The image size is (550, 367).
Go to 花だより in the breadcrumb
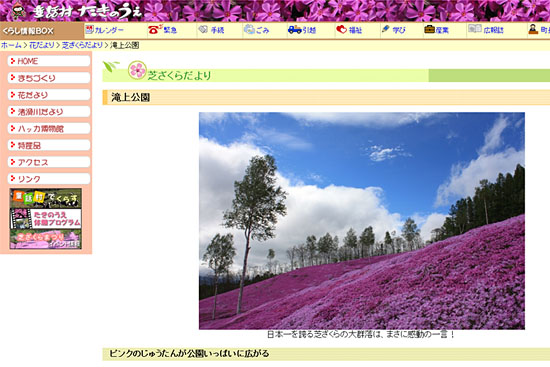[41, 45]
